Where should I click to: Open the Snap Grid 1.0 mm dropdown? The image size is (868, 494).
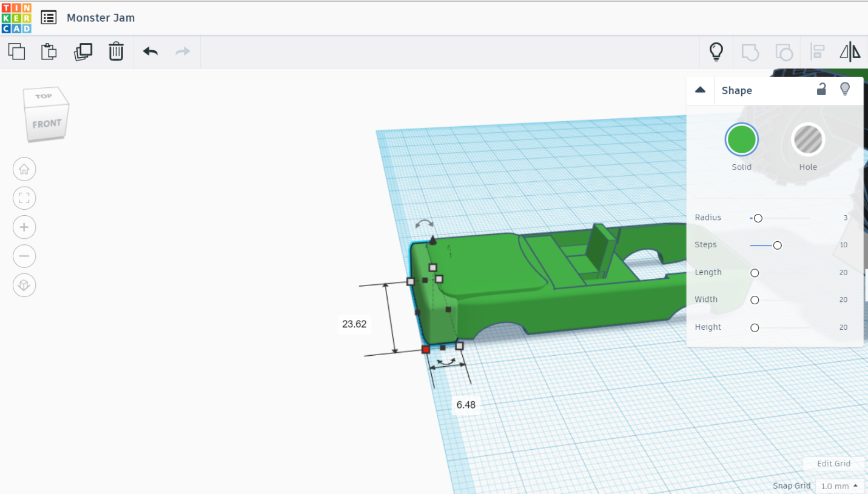tap(840, 486)
